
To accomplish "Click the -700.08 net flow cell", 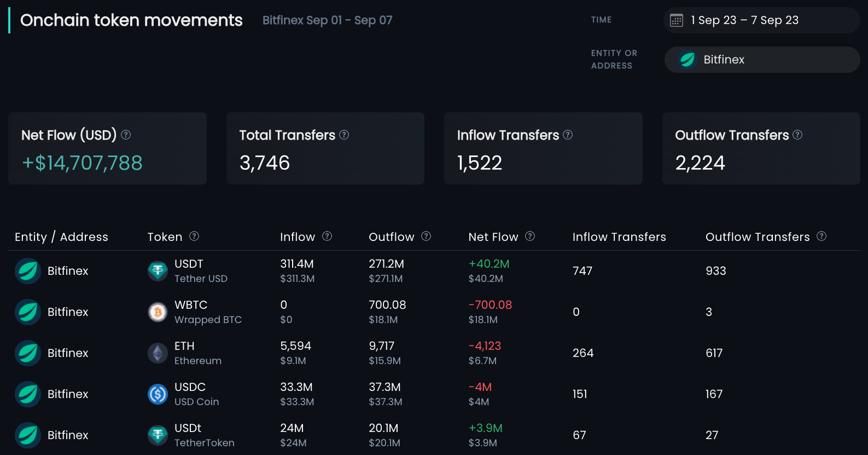I will 490,305.
